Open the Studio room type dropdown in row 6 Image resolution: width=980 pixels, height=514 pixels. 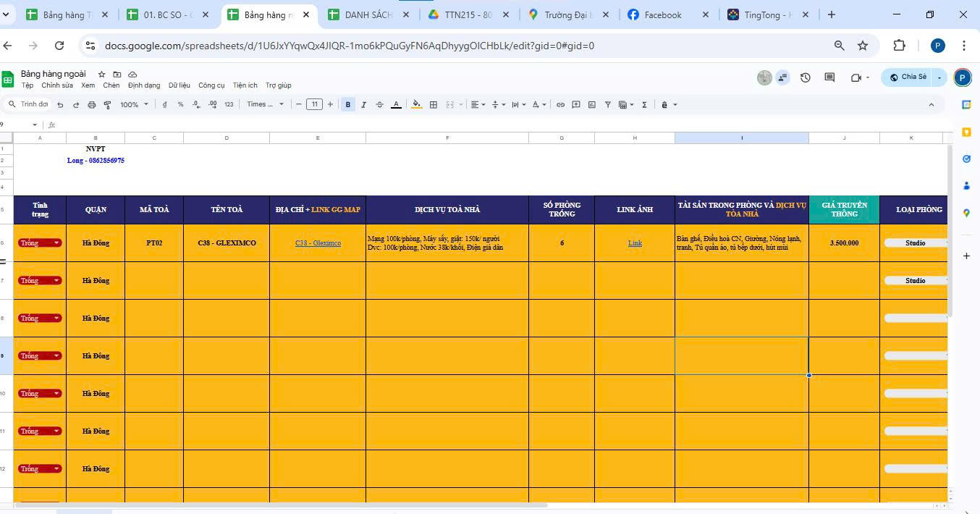pyautogui.click(x=916, y=243)
